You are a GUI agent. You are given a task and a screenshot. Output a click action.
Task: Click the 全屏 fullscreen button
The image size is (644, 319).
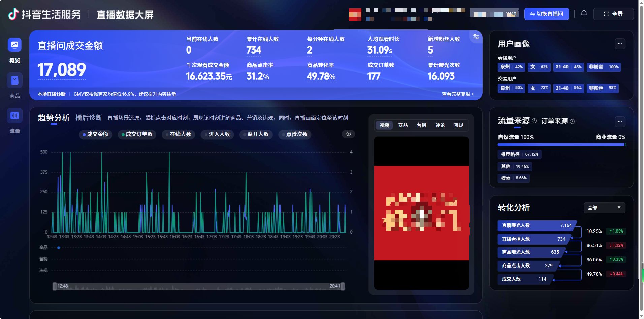pyautogui.click(x=613, y=14)
